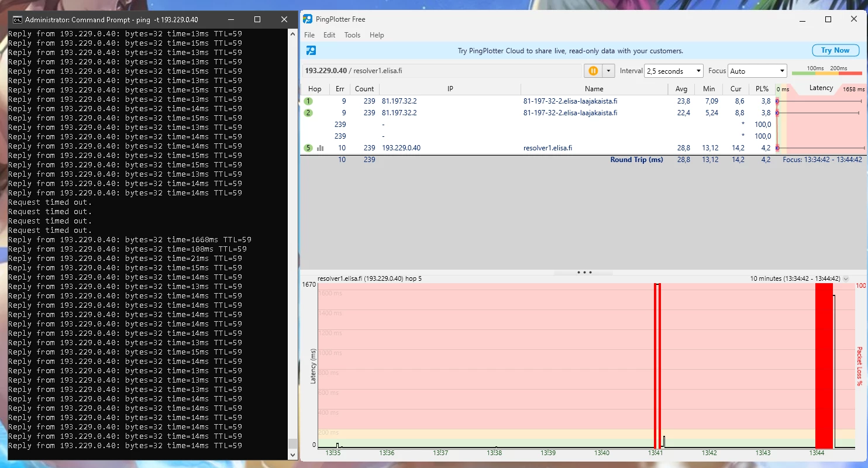Click the Command Prompt title bar icon
Image resolution: width=868 pixels, height=468 pixels.
[18, 19]
